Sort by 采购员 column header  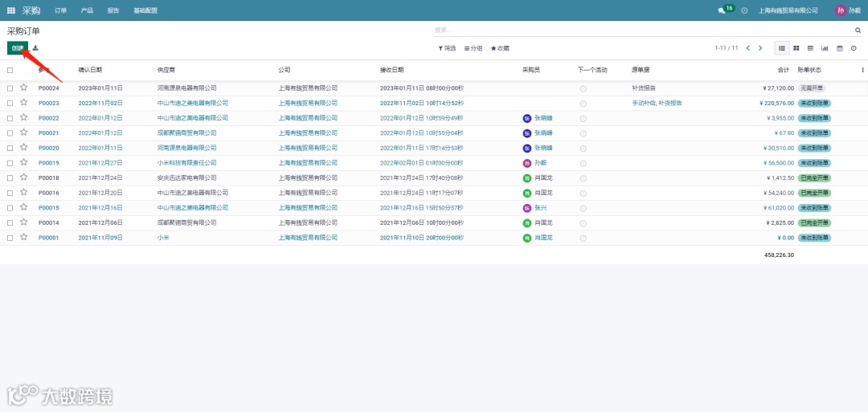531,70
